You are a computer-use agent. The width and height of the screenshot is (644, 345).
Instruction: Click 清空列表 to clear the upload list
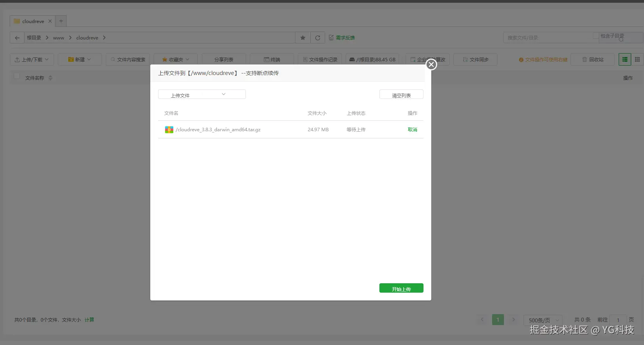pyautogui.click(x=401, y=94)
